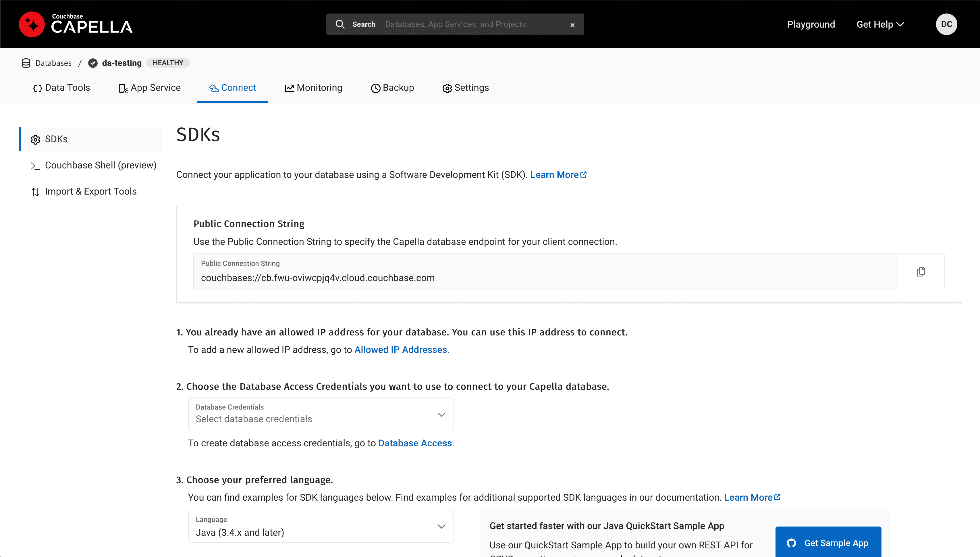
Task: Click the SDKs gear icon in sidebar
Action: click(36, 140)
